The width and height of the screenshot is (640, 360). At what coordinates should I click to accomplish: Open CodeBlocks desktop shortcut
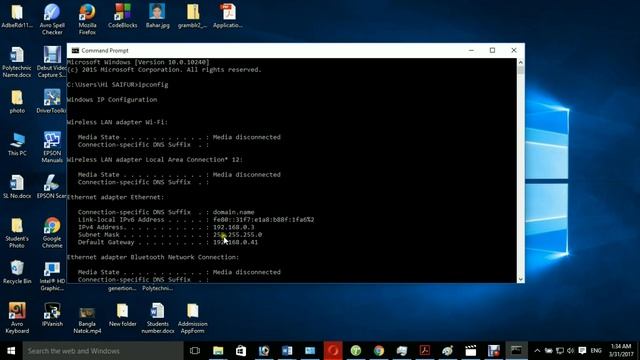[x=122, y=16]
